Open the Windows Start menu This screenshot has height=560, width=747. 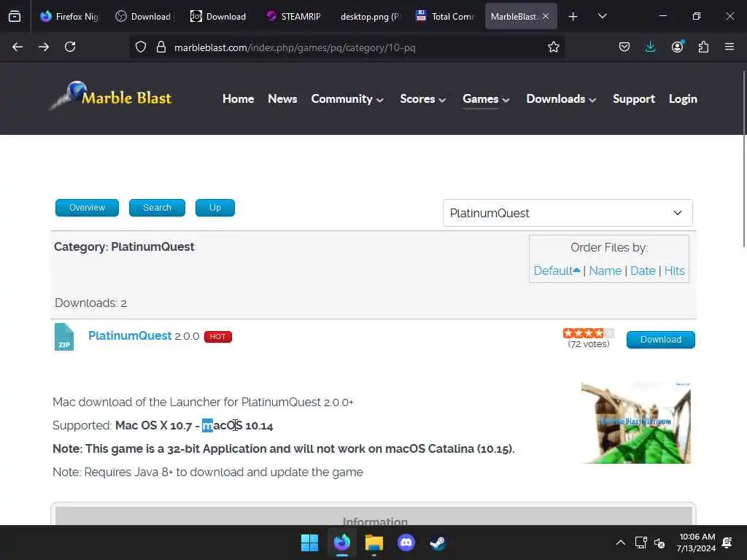(309, 542)
